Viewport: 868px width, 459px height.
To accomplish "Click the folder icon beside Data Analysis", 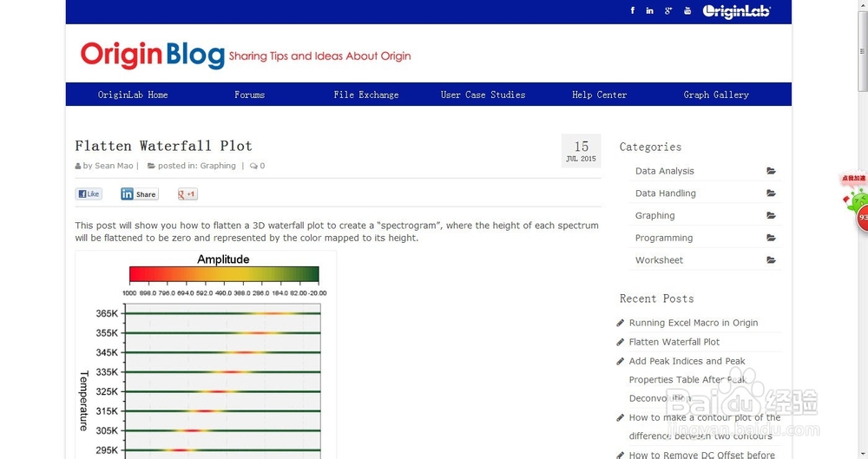I will pos(771,171).
